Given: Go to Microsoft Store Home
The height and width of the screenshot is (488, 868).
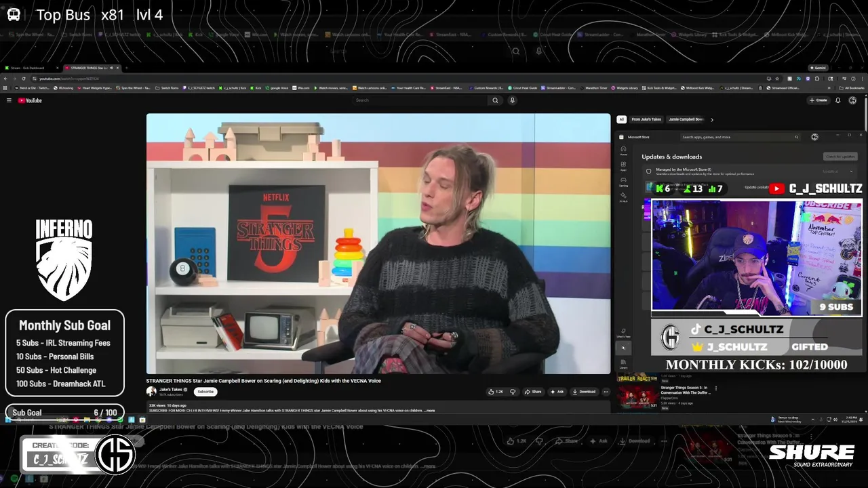Looking at the screenshot, I should 623,150.
